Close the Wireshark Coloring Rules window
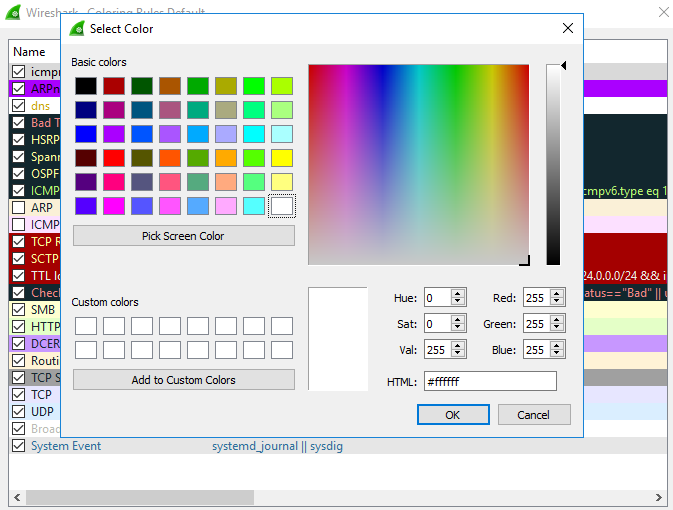 (x=664, y=12)
